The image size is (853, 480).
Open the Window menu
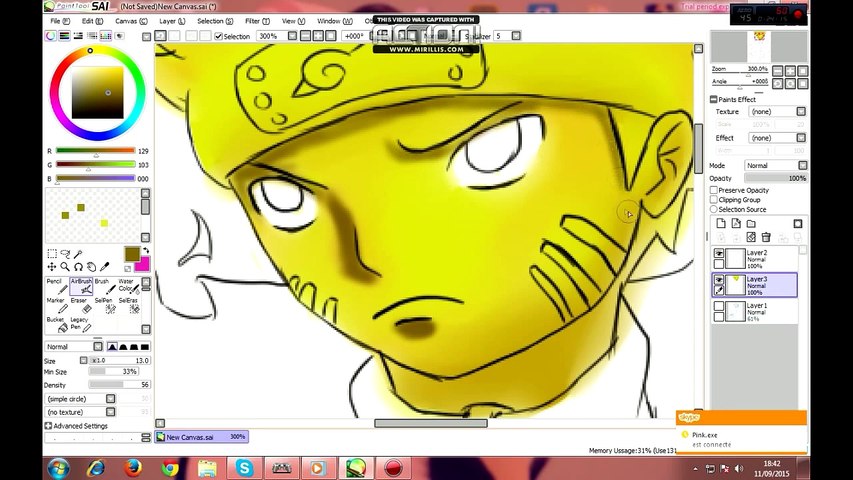coord(335,21)
